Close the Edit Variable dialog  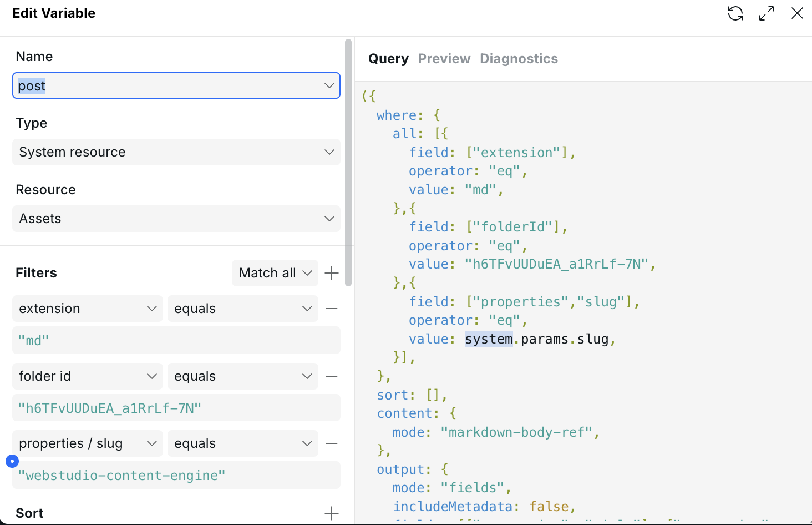tap(797, 13)
